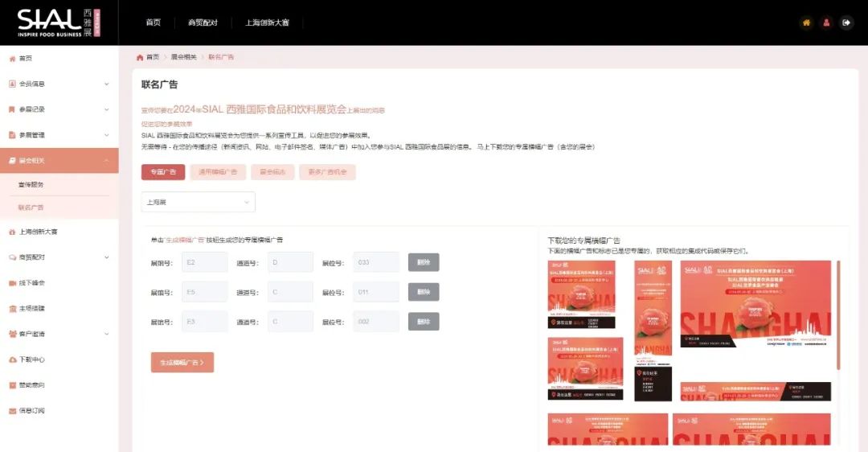Screen dimensions: 868x452
Task: Expand the 商贸配对 sidebar section
Action: (59, 257)
